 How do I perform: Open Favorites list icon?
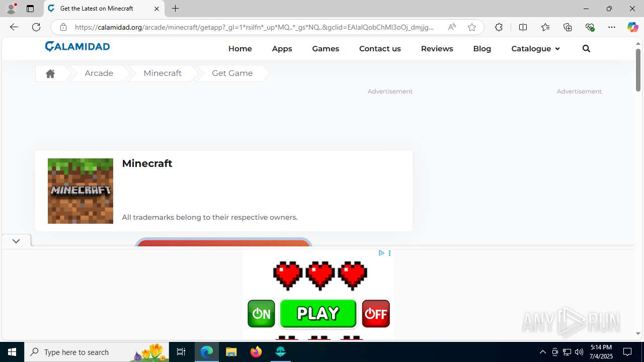tap(545, 27)
